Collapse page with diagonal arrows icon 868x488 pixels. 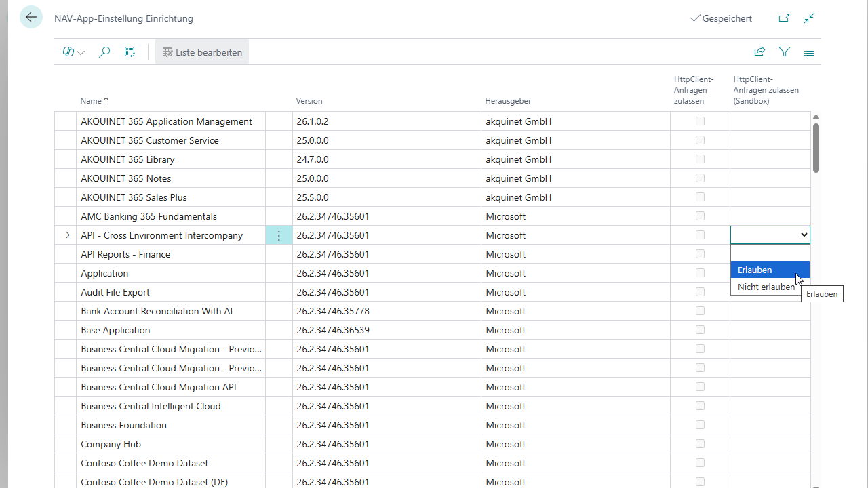[809, 18]
